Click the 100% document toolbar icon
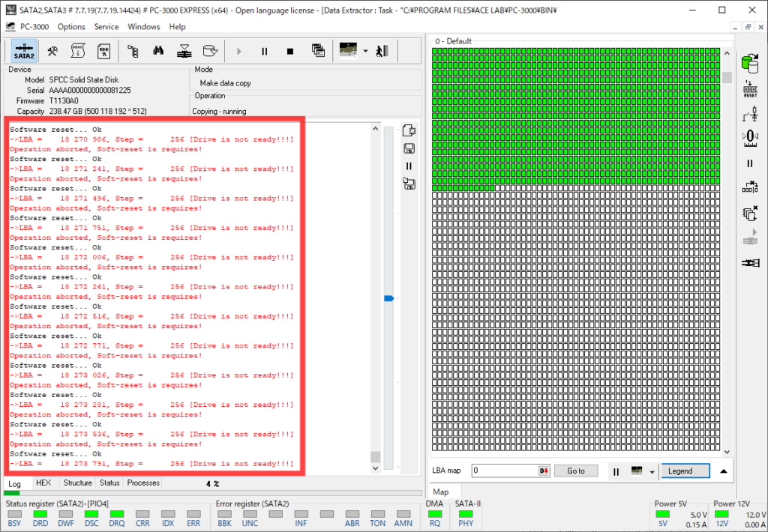The image size is (768, 532). pos(103,51)
